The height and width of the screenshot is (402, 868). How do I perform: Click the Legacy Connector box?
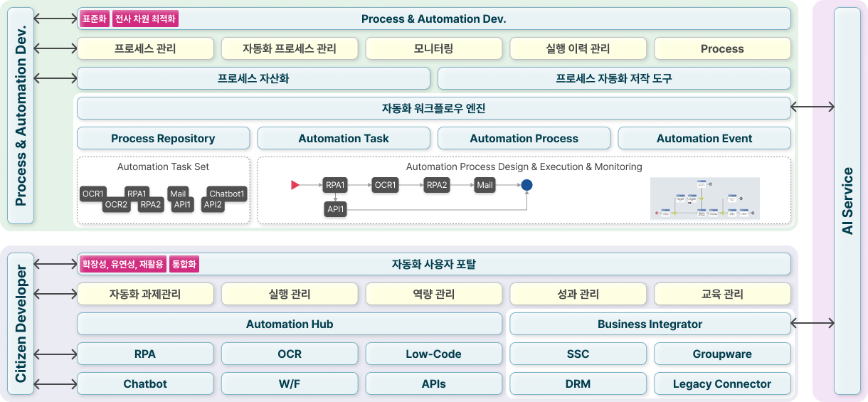tap(721, 384)
